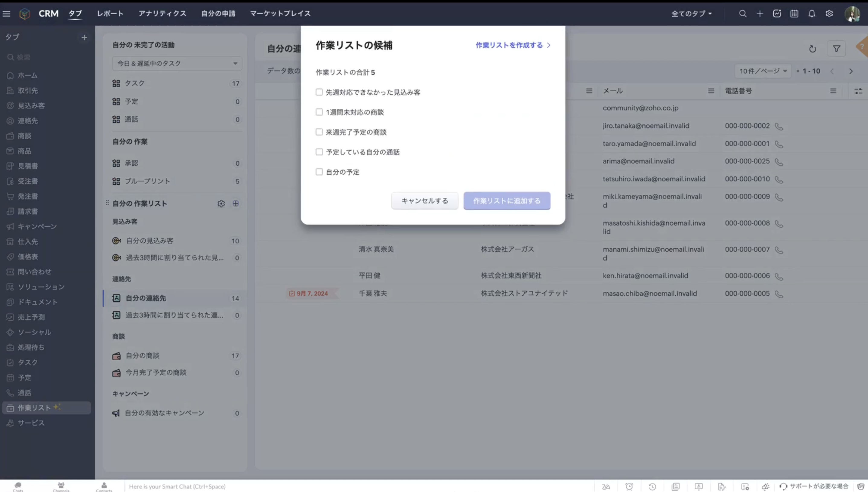
Task: Open the 今日＆遅延中のタスク dropdown
Action: point(177,63)
